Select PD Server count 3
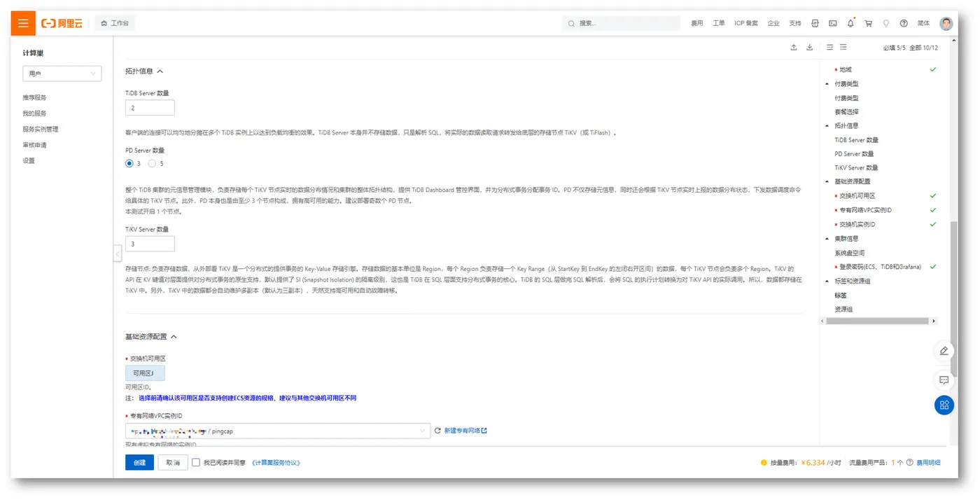Screen dimensions: 980x500 (x=129, y=163)
